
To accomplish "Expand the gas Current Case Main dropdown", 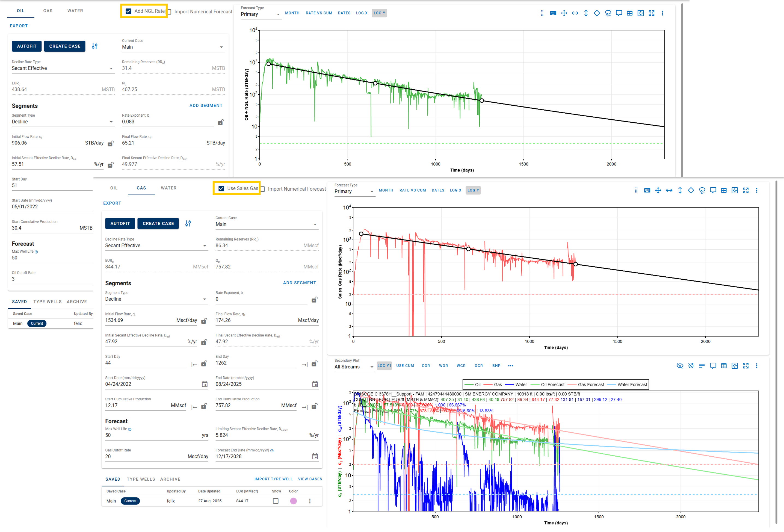I will tap(267, 224).
